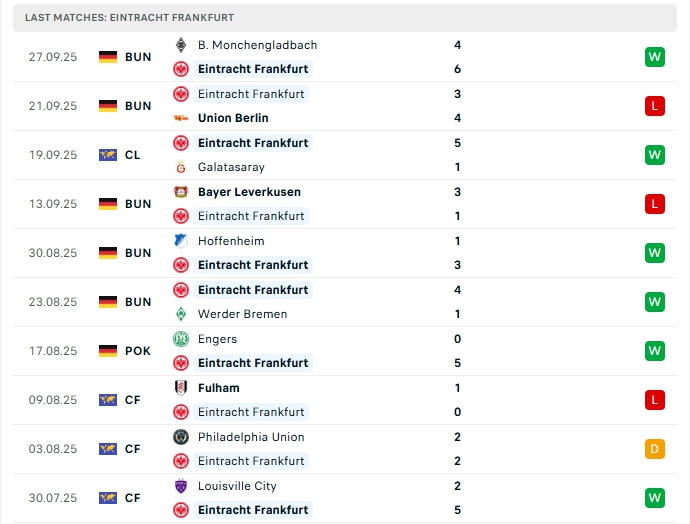Click the Hoffenheim club logo
Screen dimensions: 690x524
click(181, 241)
